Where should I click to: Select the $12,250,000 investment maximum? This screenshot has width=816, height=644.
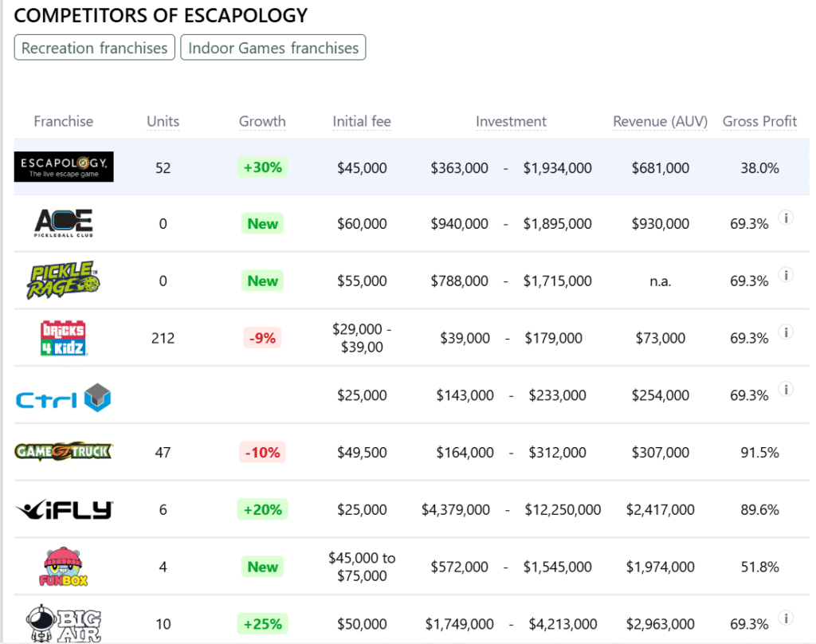tap(563, 509)
